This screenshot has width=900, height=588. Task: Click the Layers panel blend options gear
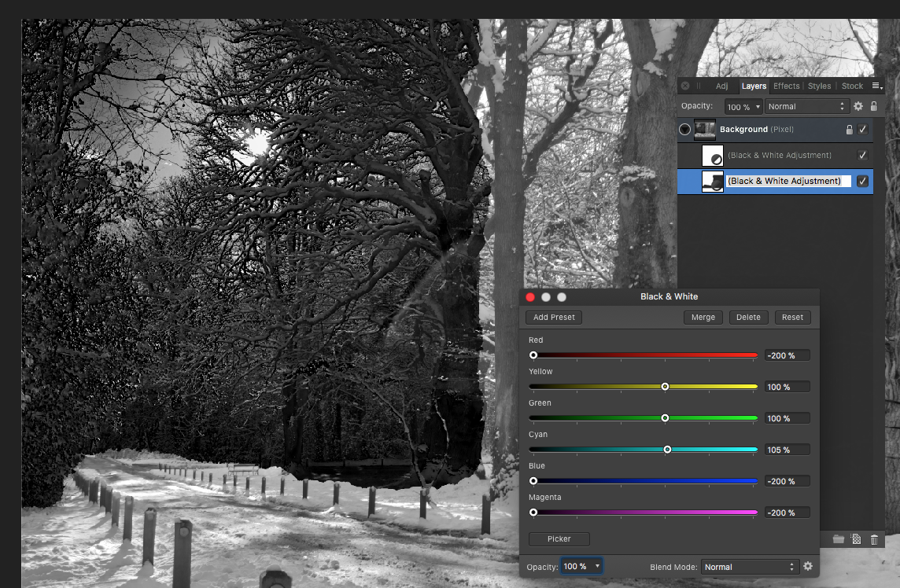pos(858,106)
